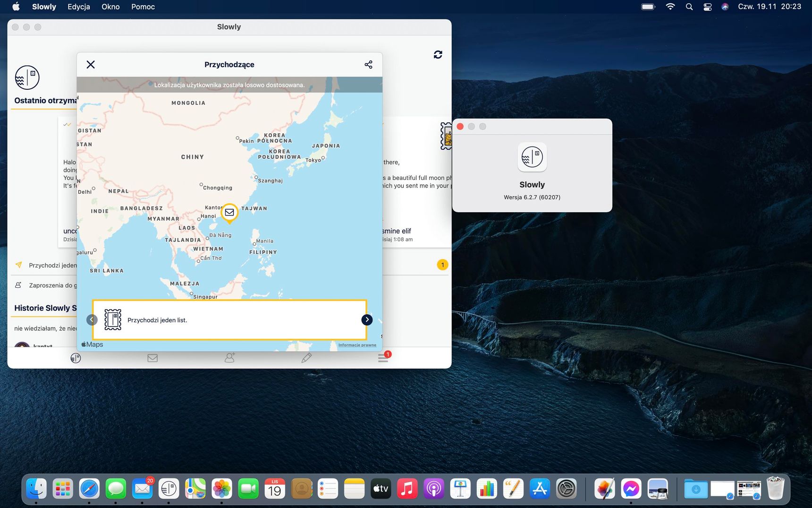Open Contacts from the Dock
The width and height of the screenshot is (812, 508).
[x=301, y=489]
